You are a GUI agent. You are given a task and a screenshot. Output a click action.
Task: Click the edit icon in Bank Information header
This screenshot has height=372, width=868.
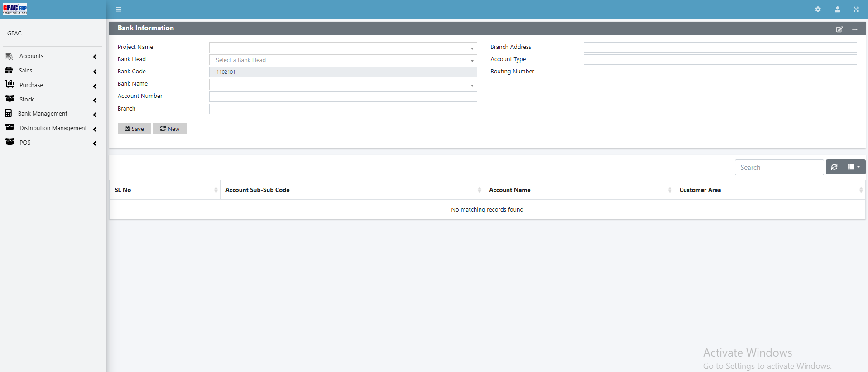coord(839,29)
